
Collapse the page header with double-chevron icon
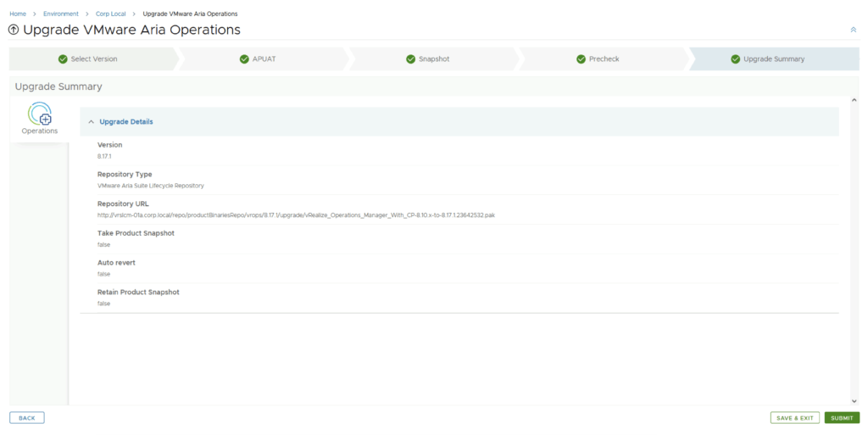853,30
